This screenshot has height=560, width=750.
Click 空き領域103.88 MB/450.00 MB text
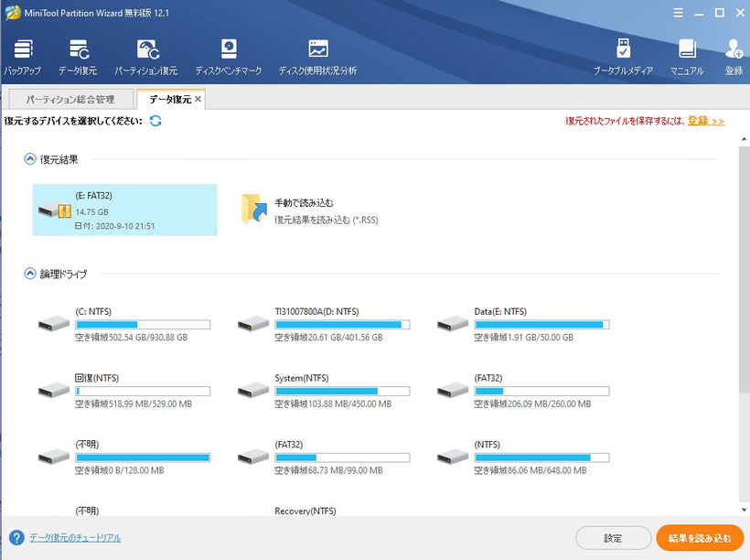[333, 404]
